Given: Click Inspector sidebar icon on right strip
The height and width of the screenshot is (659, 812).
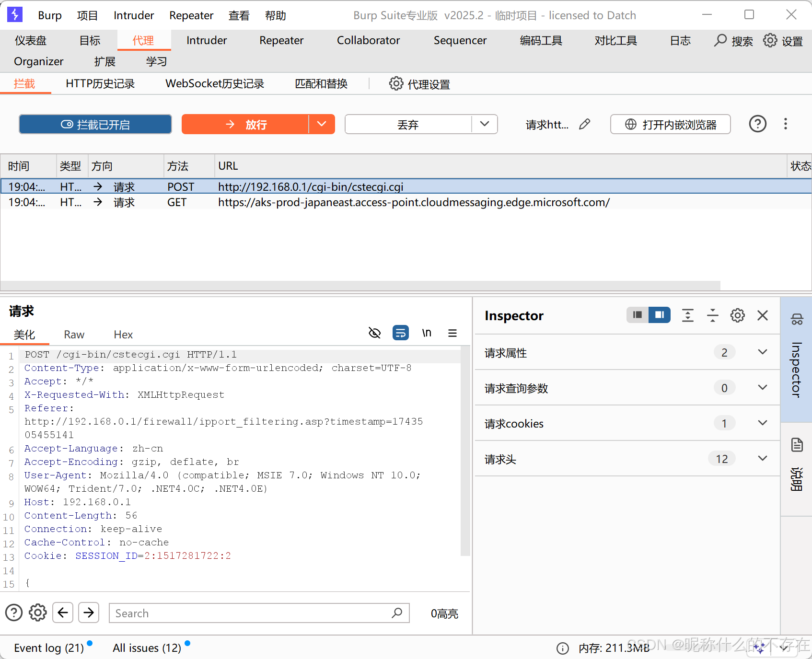Looking at the screenshot, I should pyautogui.click(x=797, y=319).
